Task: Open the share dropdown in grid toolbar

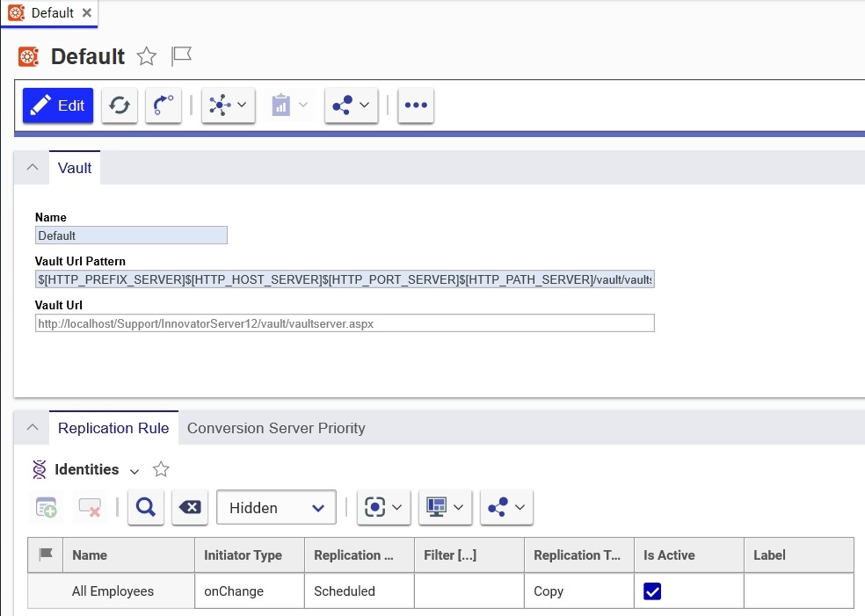Action: [506, 507]
